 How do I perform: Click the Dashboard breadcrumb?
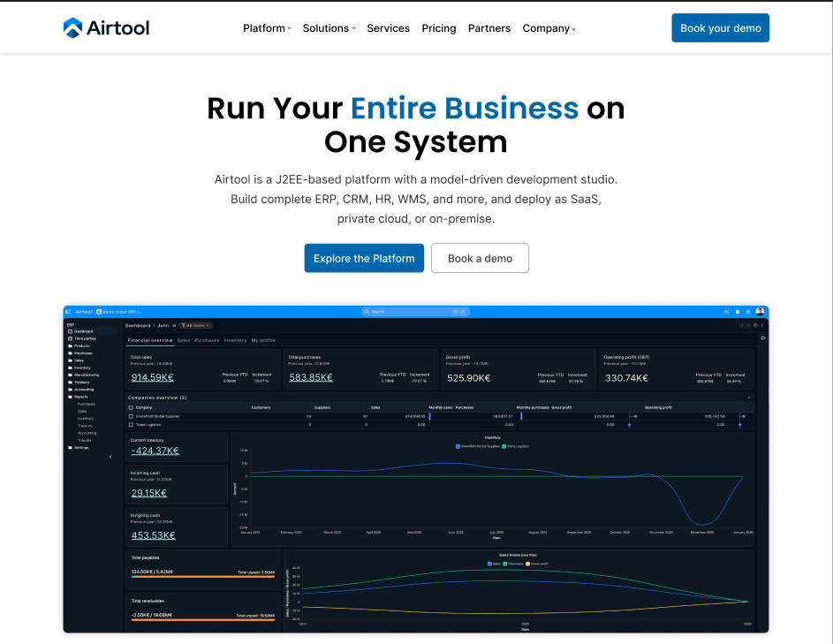pos(138,325)
